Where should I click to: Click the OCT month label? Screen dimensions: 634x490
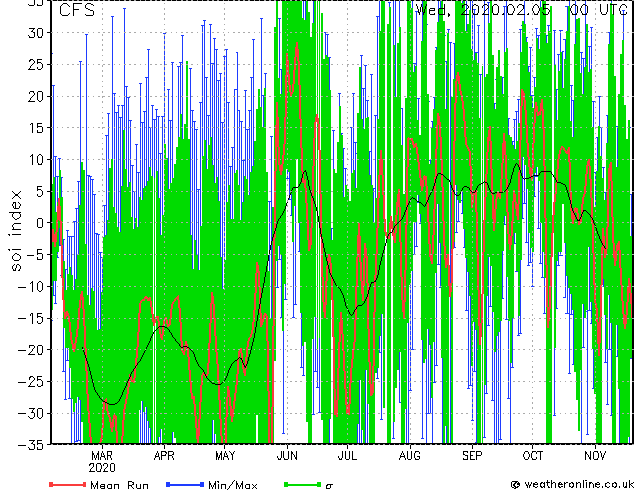coord(533,456)
